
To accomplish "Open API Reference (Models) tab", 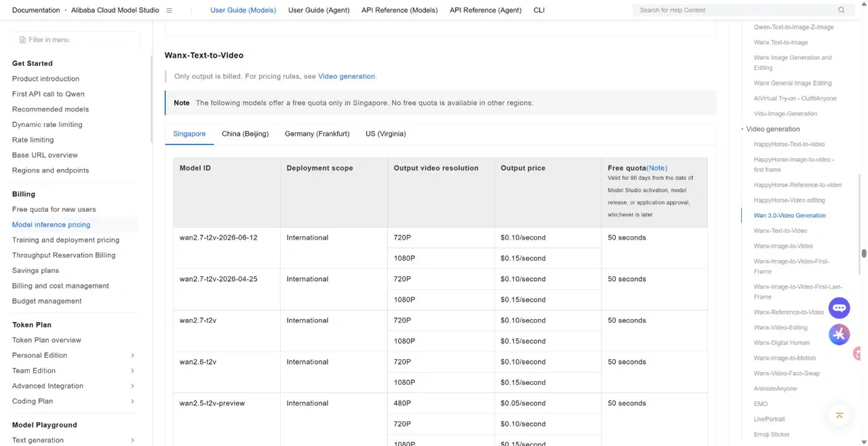I will pyautogui.click(x=399, y=10).
